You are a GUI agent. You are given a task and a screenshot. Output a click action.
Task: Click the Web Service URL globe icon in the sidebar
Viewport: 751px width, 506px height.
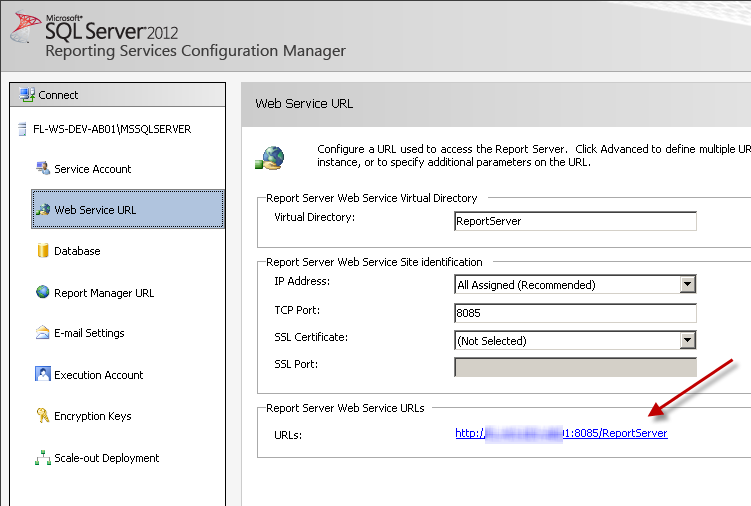(x=43, y=209)
